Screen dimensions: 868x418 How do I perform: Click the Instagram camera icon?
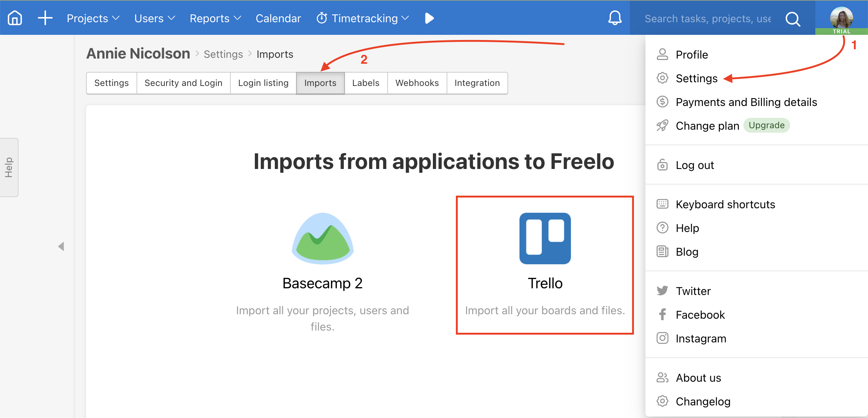662,338
